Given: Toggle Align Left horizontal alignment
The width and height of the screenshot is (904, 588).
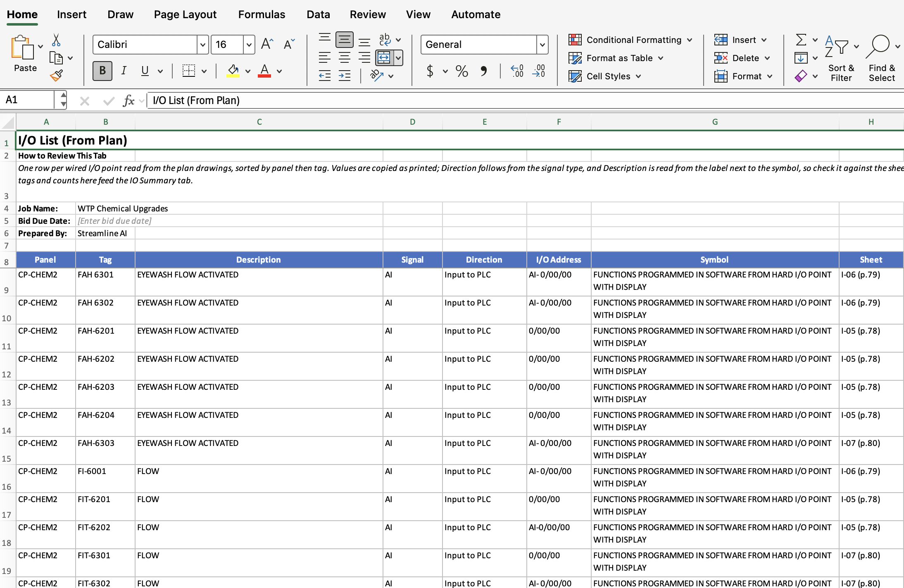Looking at the screenshot, I should pos(325,58).
